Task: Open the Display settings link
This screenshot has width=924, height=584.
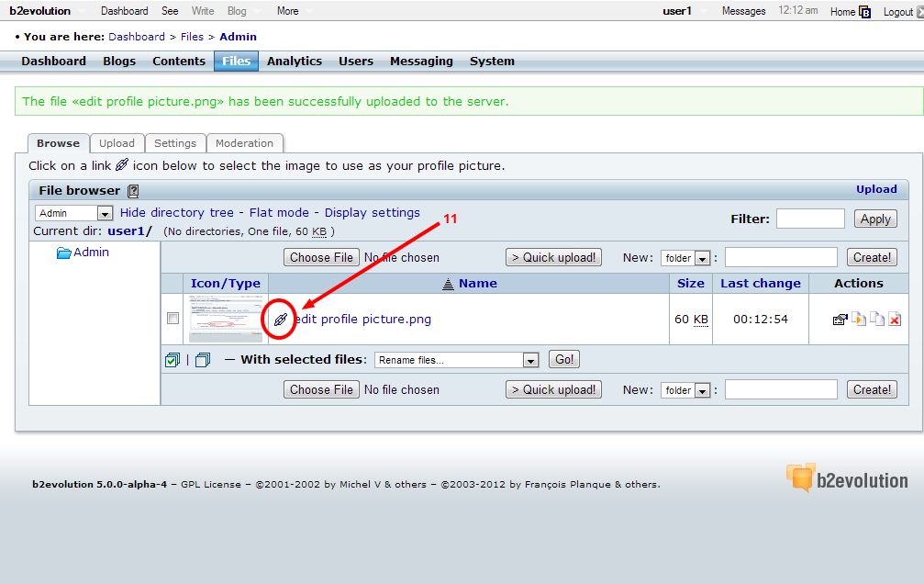Action: 373,213
